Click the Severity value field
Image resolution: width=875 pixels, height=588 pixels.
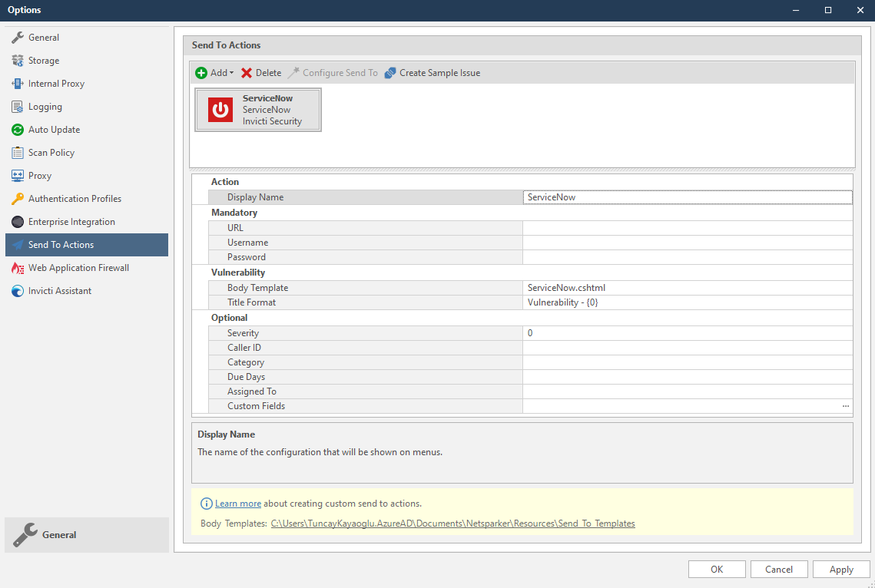click(688, 333)
